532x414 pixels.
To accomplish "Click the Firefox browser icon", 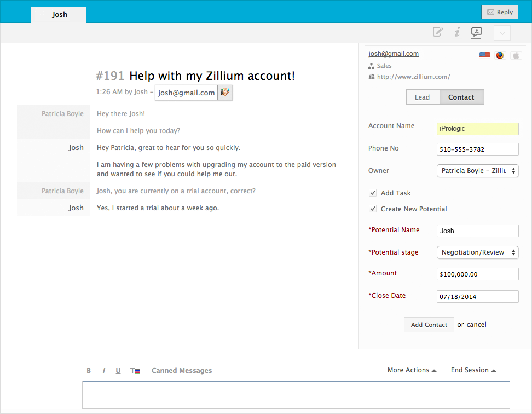I will click(x=500, y=55).
